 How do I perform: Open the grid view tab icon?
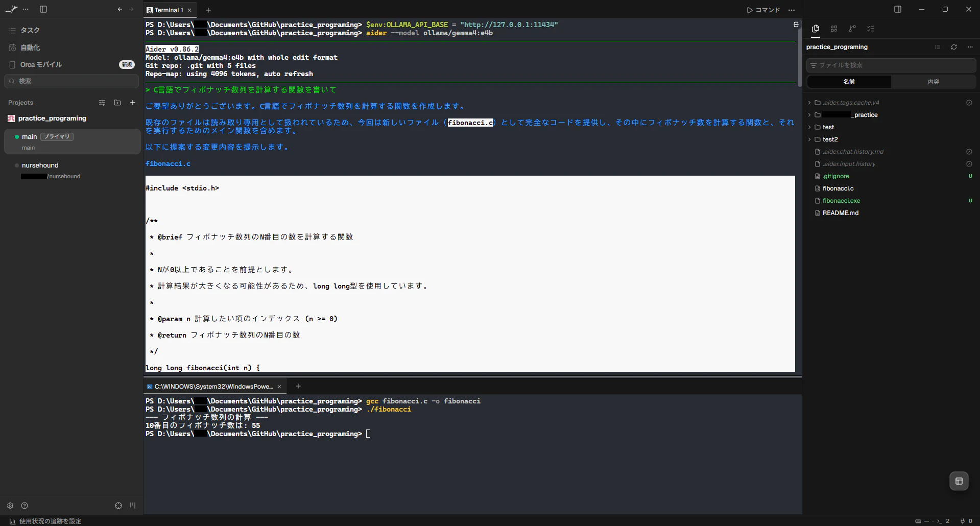coord(834,29)
